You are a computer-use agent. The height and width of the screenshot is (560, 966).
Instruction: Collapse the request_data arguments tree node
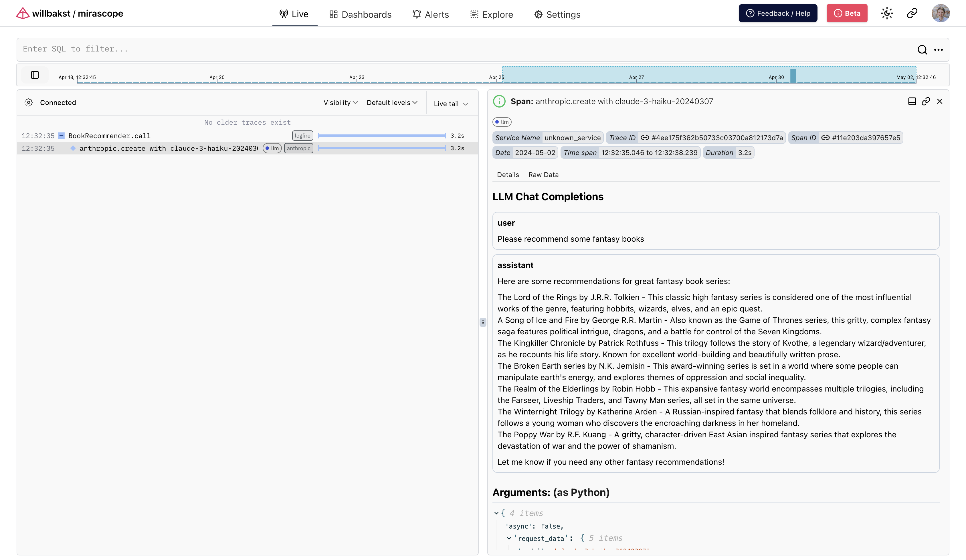(x=509, y=538)
